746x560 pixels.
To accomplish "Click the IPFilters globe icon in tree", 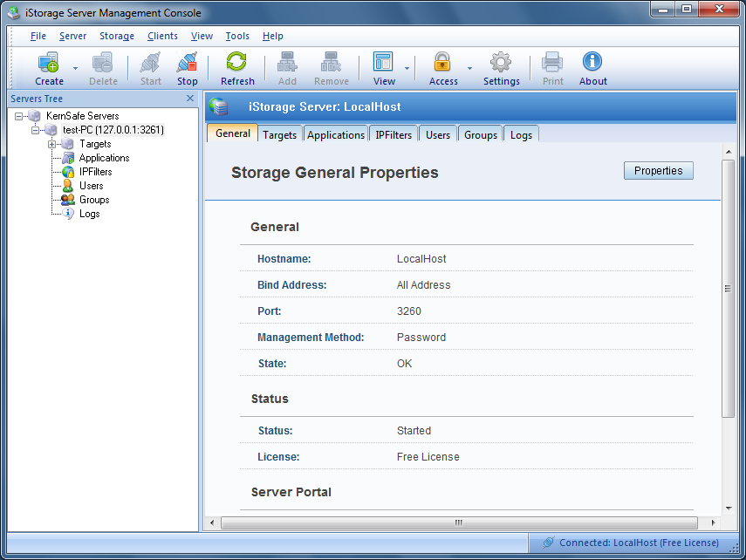I will pyautogui.click(x=68, y=172).
